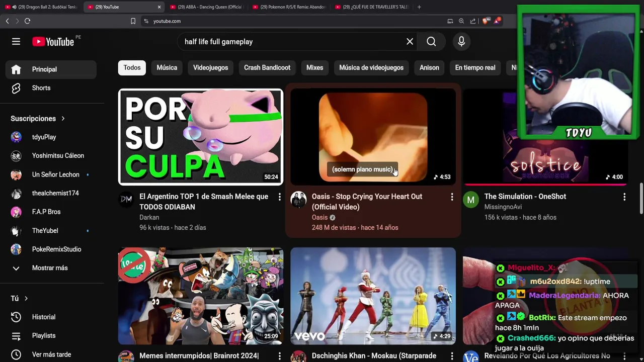644x362 pixels.
Task: Open Memes interrumpidos Brainrot thumbnail
Action: (201, 296)
